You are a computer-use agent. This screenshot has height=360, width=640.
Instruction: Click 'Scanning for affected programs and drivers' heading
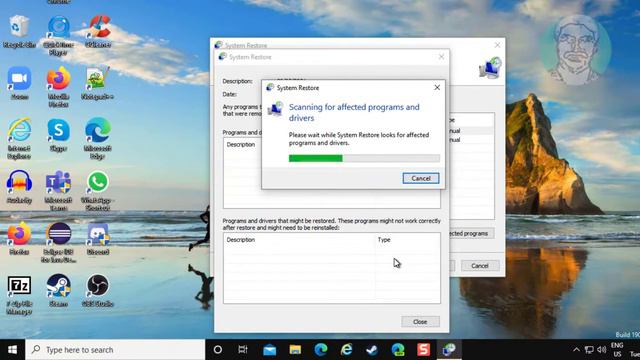click(x=354, y=112)
